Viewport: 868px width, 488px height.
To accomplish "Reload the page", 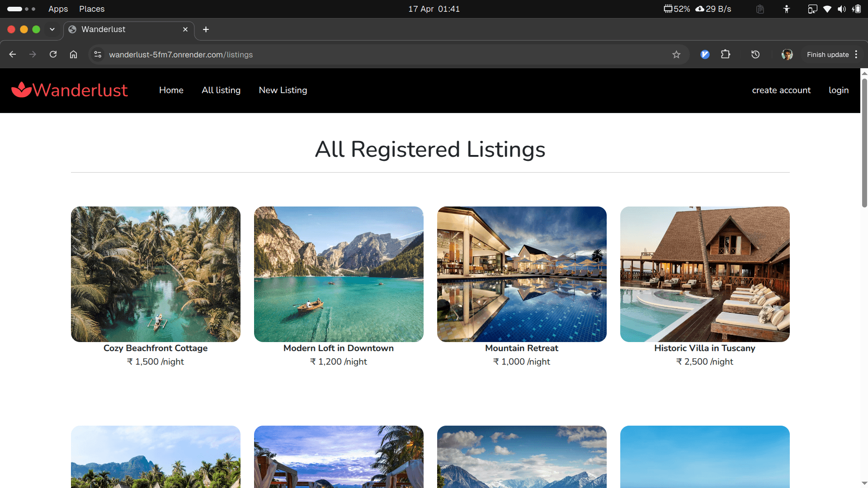I will (x=53, y=55).
